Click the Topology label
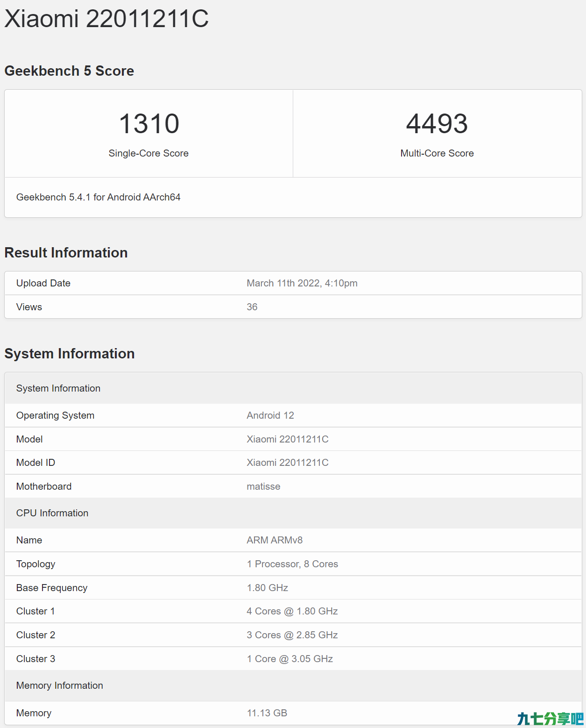 pos(35,564)
